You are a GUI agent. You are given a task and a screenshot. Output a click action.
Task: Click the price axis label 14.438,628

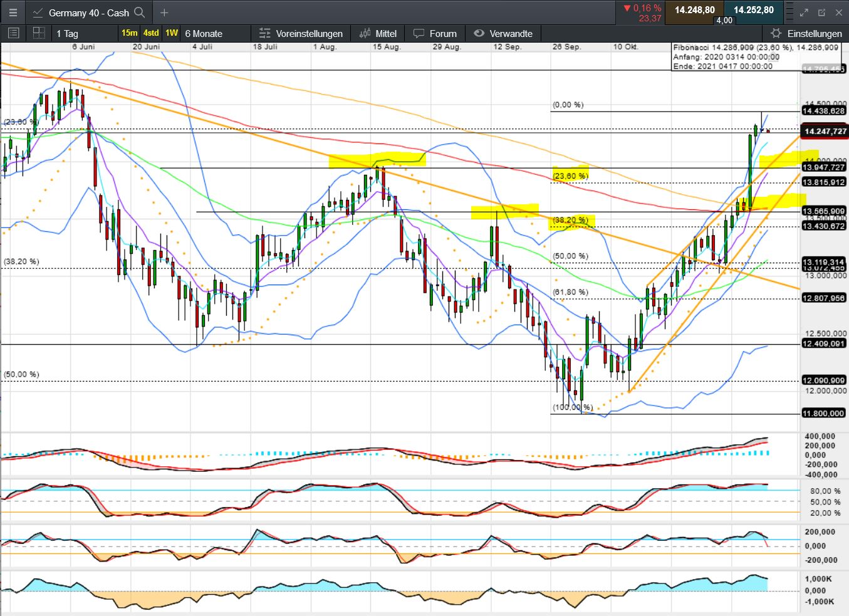[x=825, y=111]
